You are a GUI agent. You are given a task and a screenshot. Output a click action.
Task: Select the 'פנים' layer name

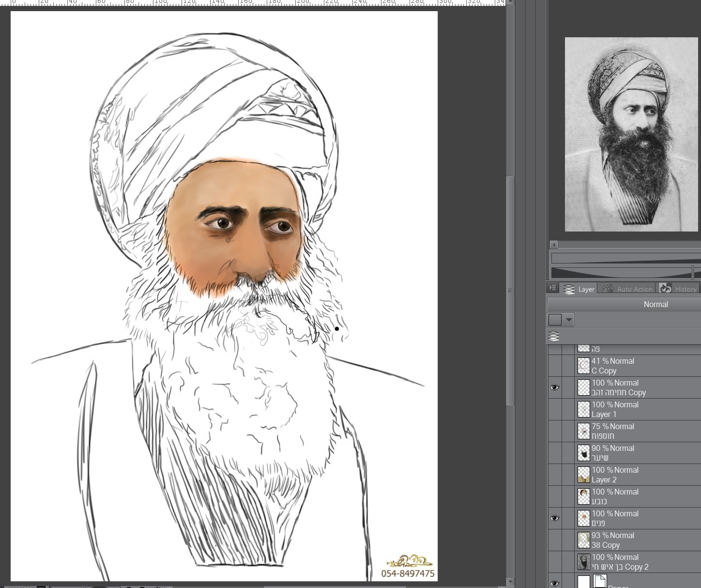point(598,523)
